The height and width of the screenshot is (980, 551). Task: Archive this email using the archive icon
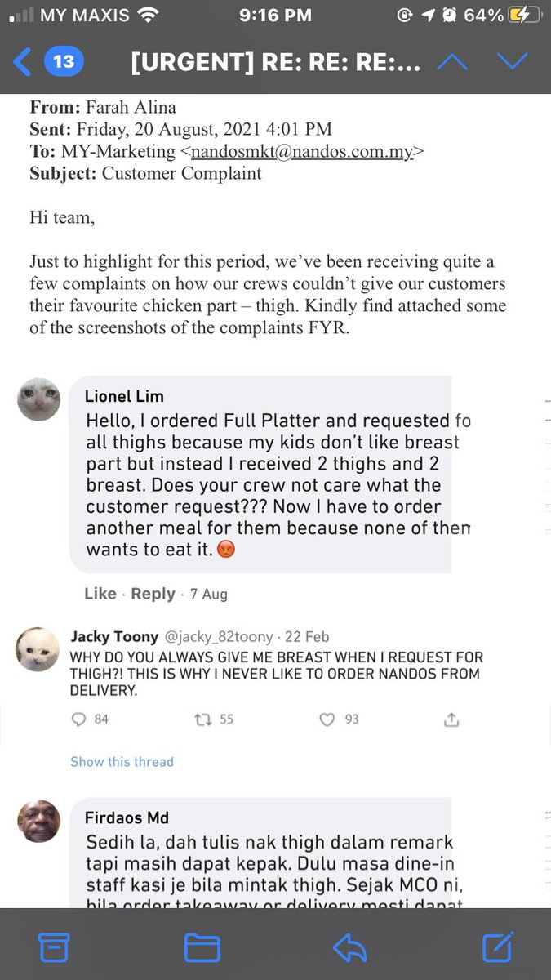(x=53, y=947)
